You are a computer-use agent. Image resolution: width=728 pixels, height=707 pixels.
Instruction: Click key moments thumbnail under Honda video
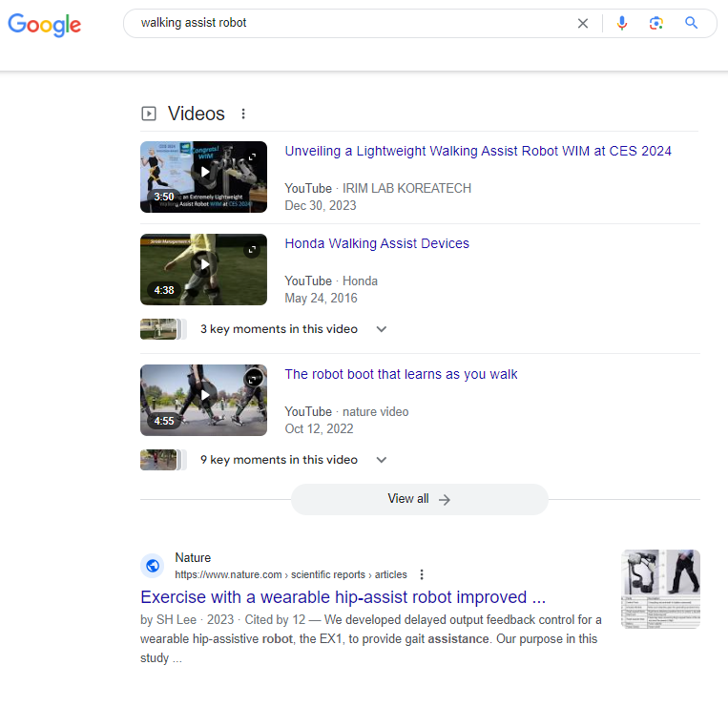163,329
